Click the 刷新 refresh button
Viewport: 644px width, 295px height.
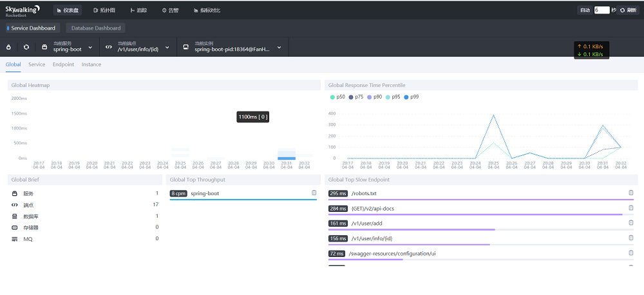pos(628,10)
